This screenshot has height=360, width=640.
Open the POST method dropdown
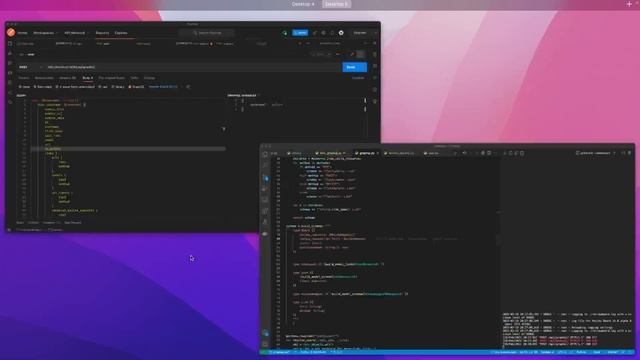30,67
